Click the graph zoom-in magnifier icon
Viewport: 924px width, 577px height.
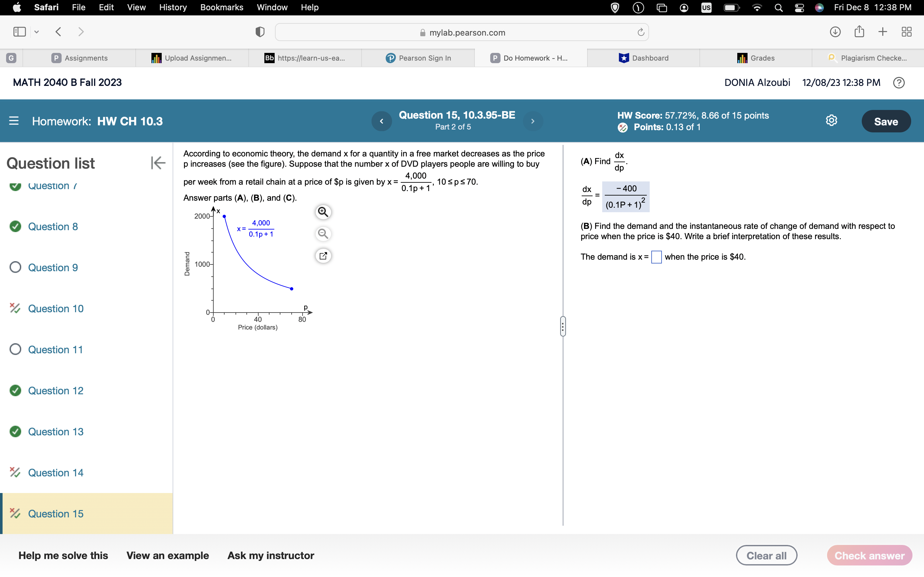[x=323, y=212]
